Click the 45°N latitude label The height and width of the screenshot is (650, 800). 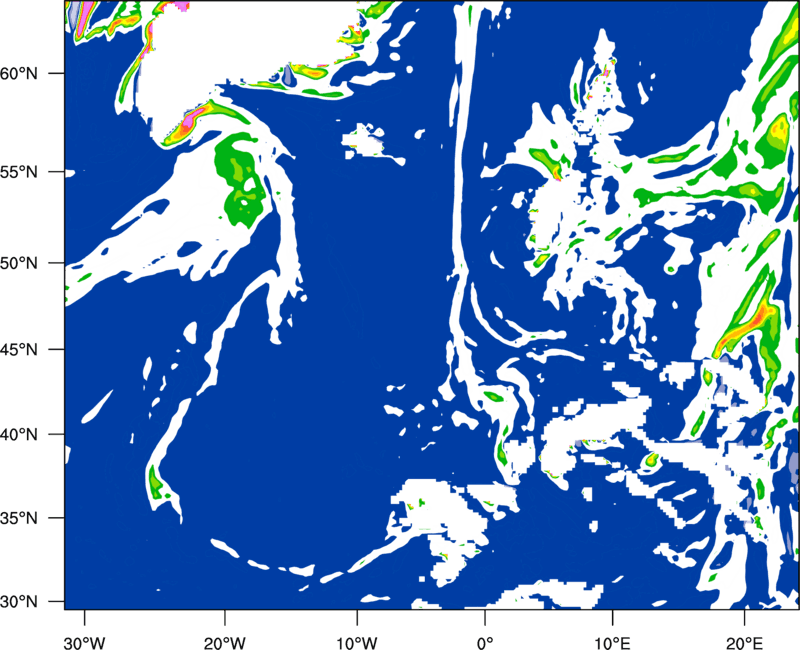tap(19, 349)
